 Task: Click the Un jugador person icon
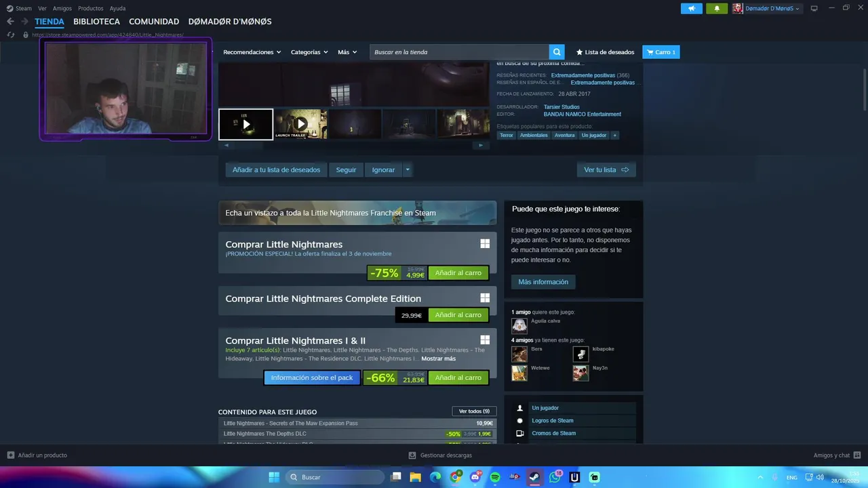point(520,408)
